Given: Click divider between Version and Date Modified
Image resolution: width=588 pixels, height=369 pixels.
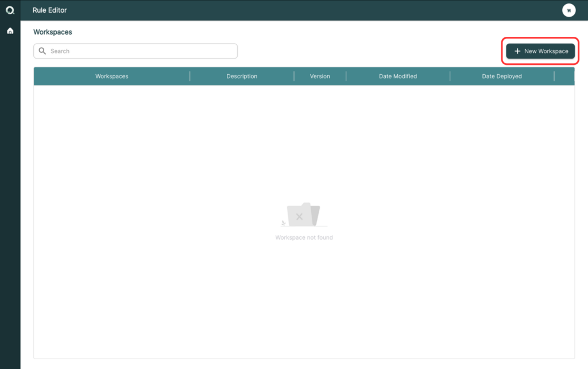Looking at the screenshot, I should (x=346, y=76).
